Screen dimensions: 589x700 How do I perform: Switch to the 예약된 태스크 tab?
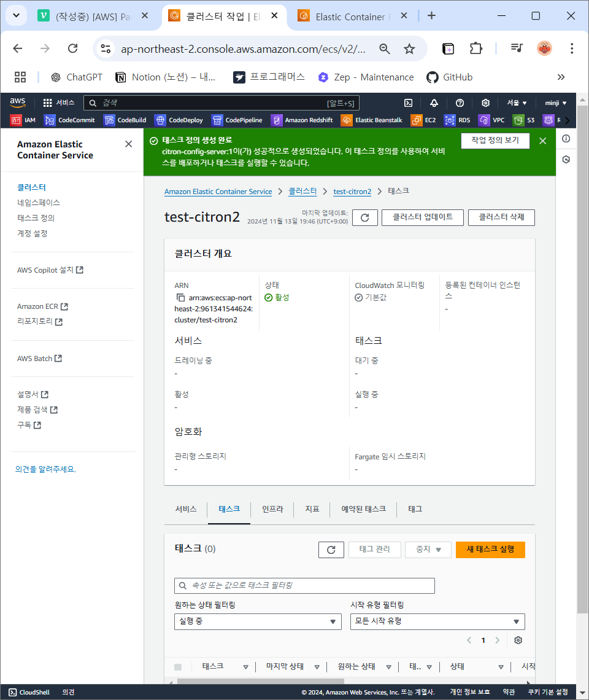[x=363, y=510]
